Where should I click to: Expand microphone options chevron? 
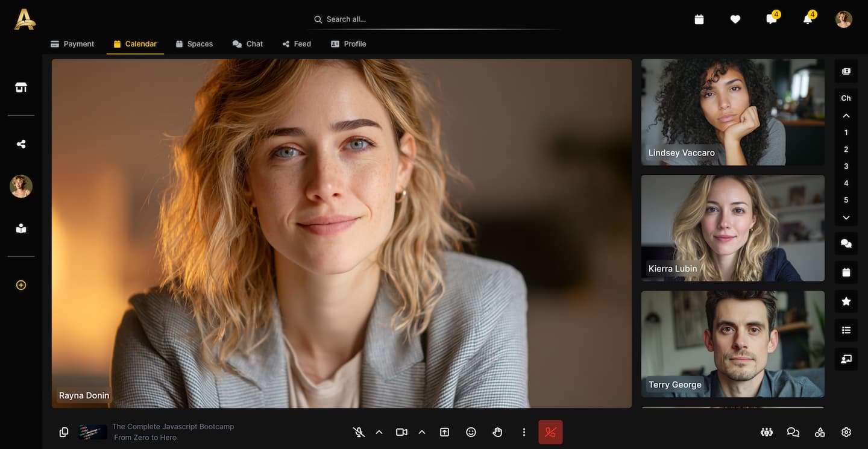click(x=379, y=432)
